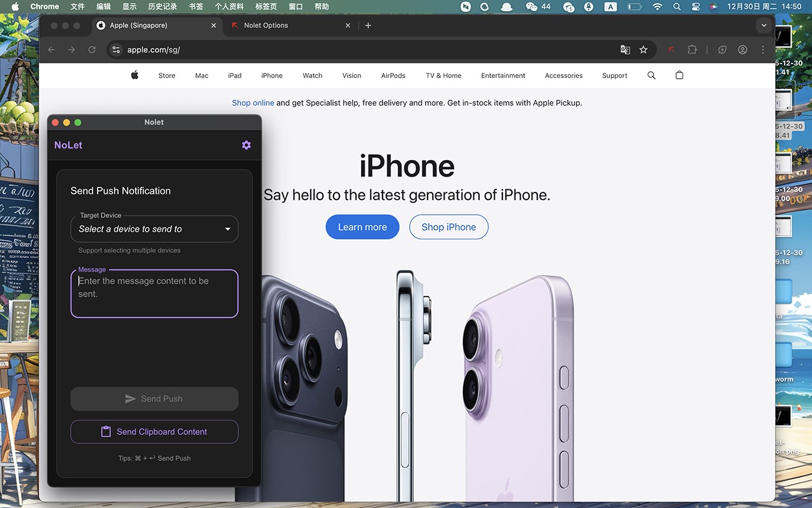Open a new tab with the plus icon
The height and width of the screenshot is (508, 812).
(x=368, y=25)
